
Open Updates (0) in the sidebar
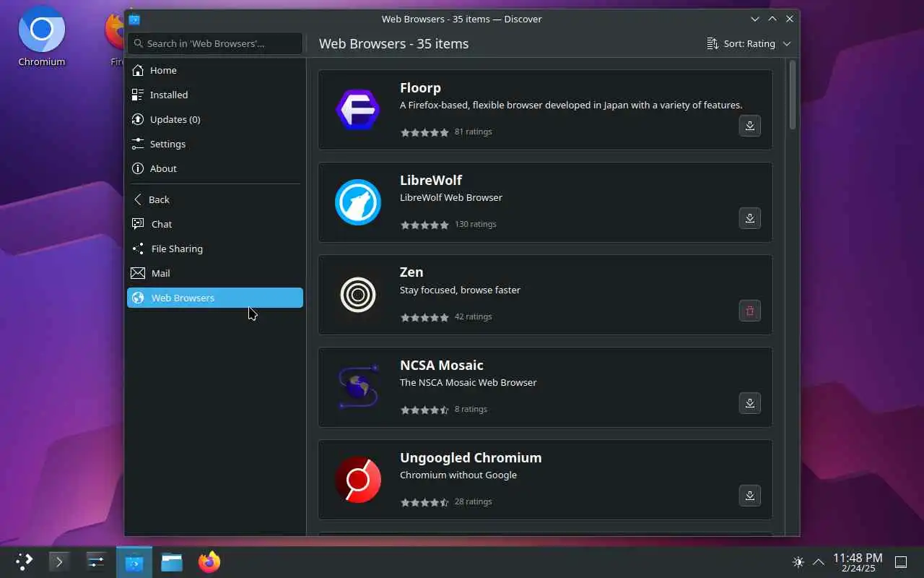click(x=215, y=119)
